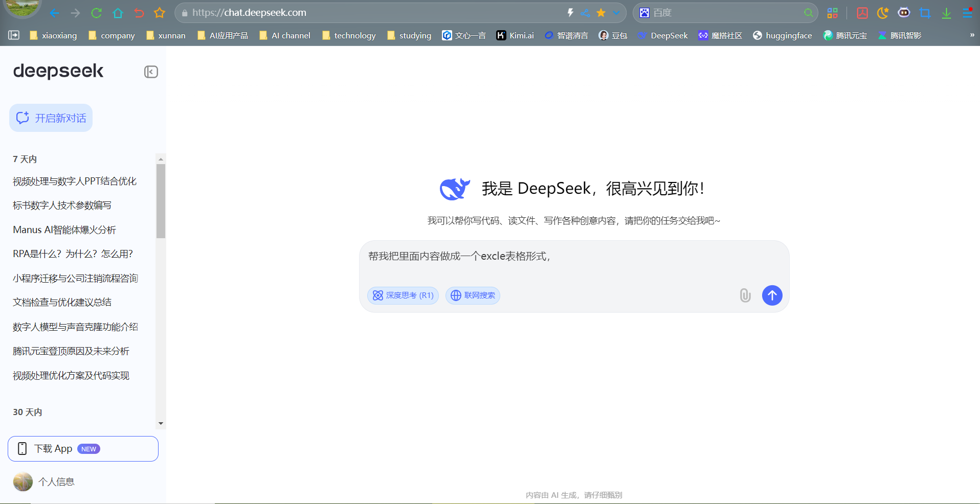Open chat 视频处理优化方案及代码实现
Image resolution: width=980 pixels, height=504 pixels.
(71, 376)
